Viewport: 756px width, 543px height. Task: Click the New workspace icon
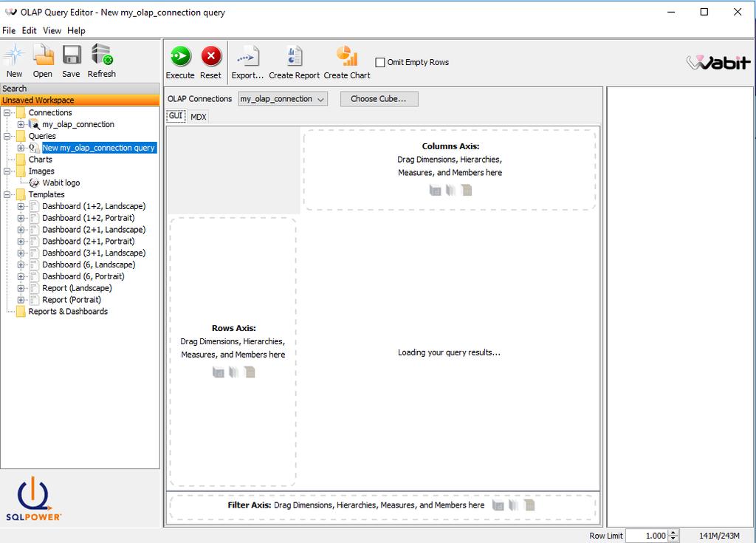click(14, 55)
